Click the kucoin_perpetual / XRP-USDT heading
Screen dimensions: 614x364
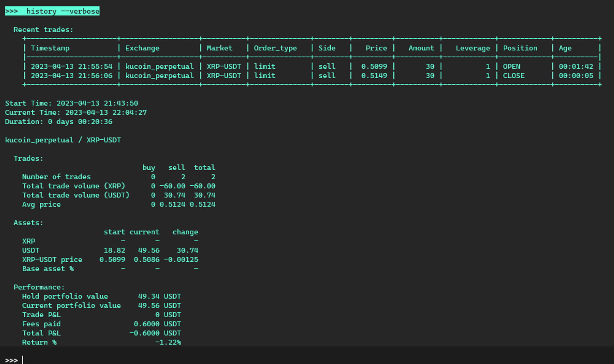coord(63,140)
